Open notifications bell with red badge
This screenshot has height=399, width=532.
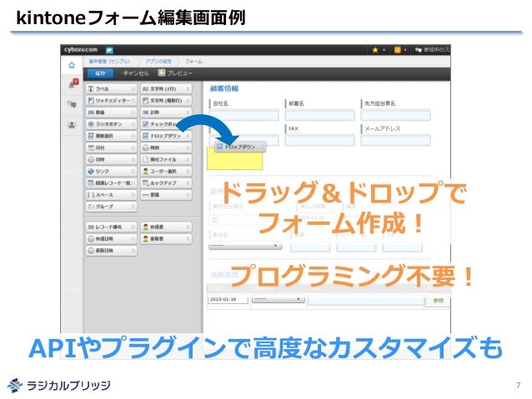pos(73,84)
